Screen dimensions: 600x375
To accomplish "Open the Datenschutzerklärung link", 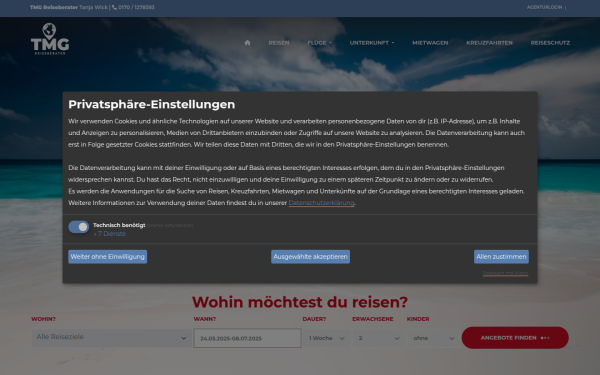I will click(321, 203).
